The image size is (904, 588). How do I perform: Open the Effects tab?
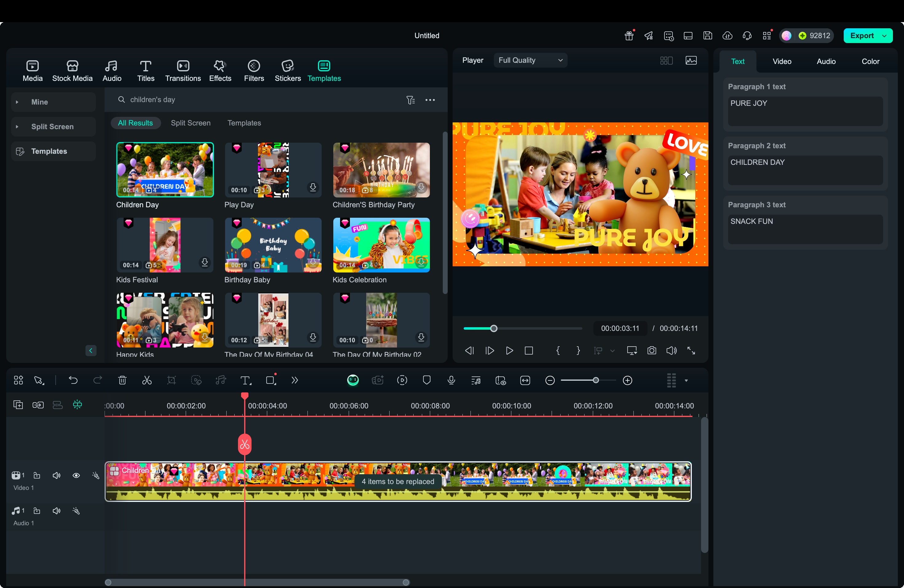click(x=220, y=71)
